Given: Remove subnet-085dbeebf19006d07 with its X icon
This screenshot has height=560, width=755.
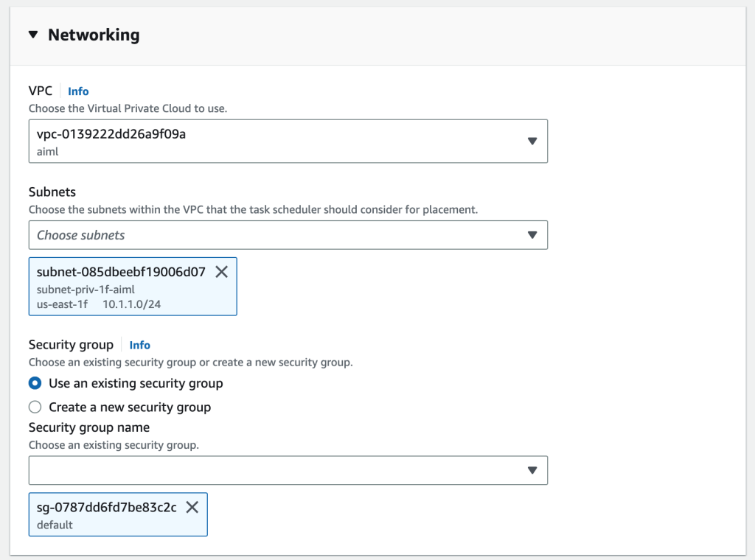Looking at the screenshot, I should pos(221,272).
